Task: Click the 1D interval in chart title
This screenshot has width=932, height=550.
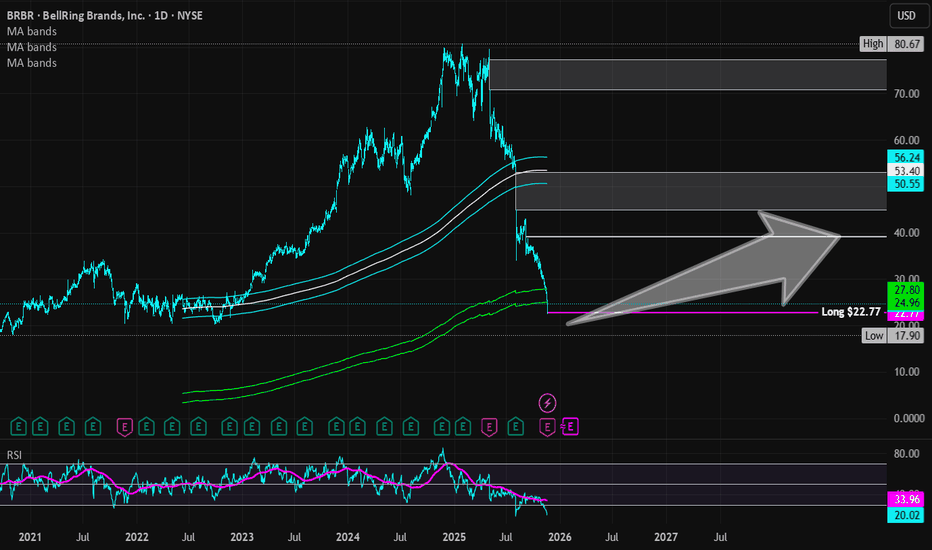Action: pos(160,15)
